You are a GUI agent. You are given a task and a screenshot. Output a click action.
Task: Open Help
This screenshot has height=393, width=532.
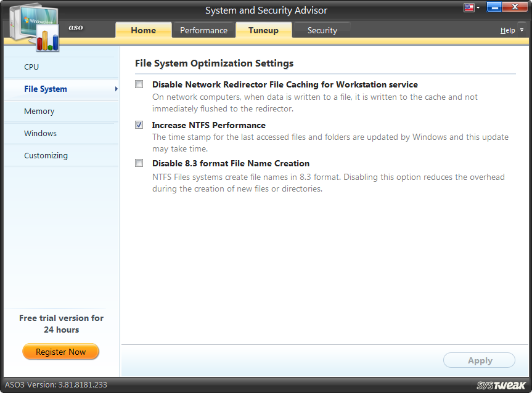click(508, 30)
